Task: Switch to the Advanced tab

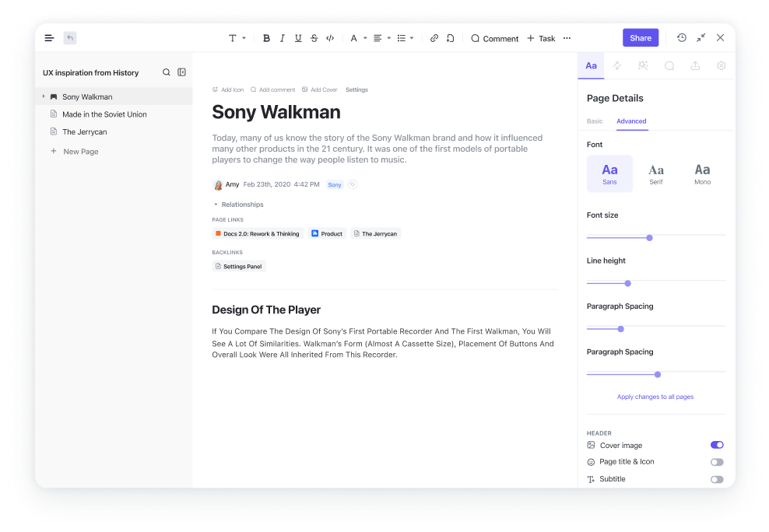Action: coord(631,121)
